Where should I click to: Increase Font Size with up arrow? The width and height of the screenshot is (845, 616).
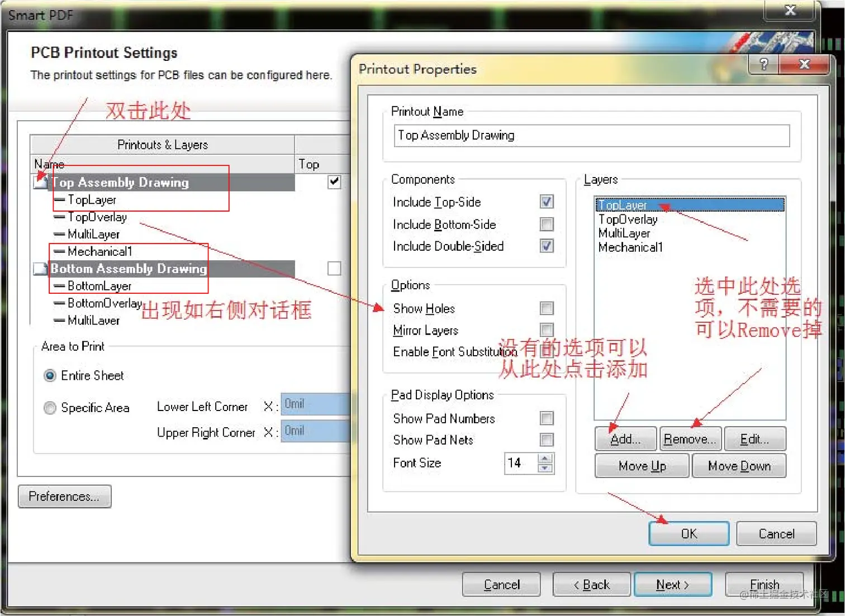coord(545,459)
